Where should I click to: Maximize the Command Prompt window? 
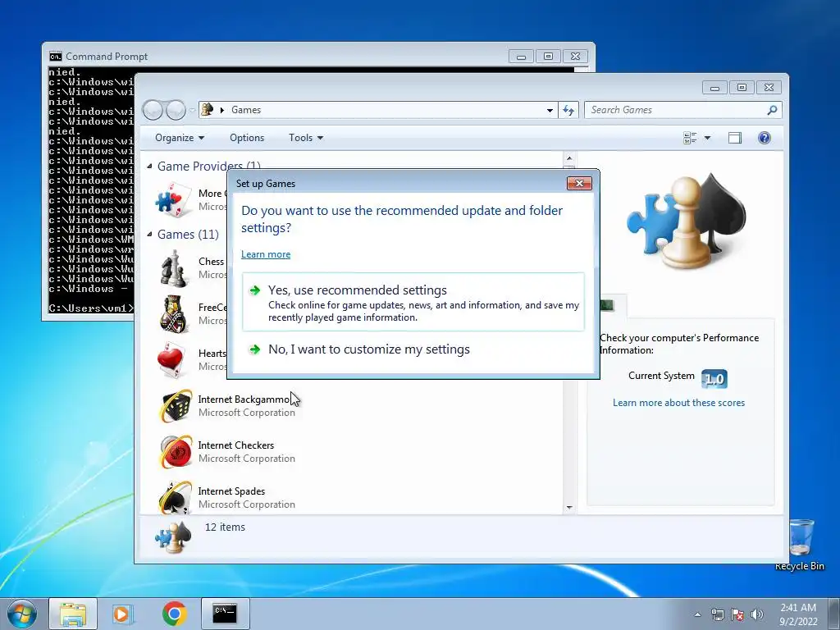pos(548,57)
